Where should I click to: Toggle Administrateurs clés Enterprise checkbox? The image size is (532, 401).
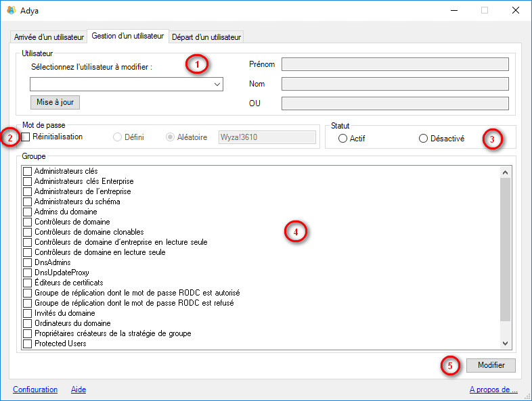(28, 181)
